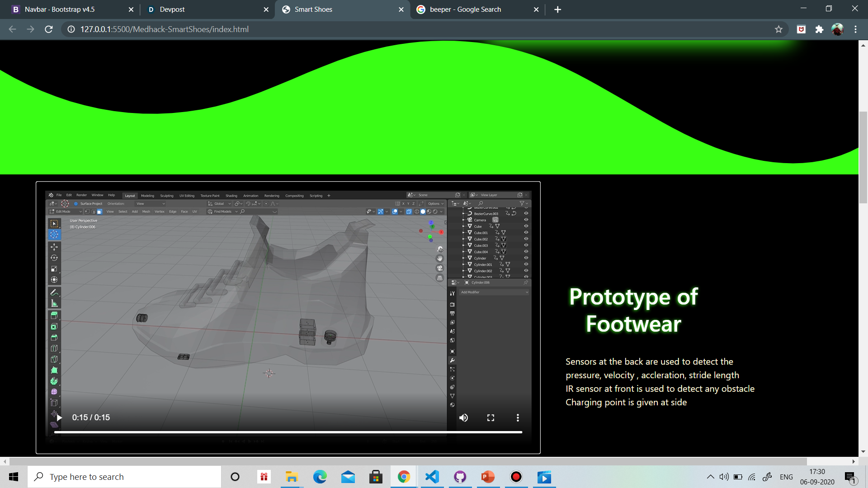Enter fullscreen mode for the video
Viewport: 868px width, 488px height.
[491, 418]
